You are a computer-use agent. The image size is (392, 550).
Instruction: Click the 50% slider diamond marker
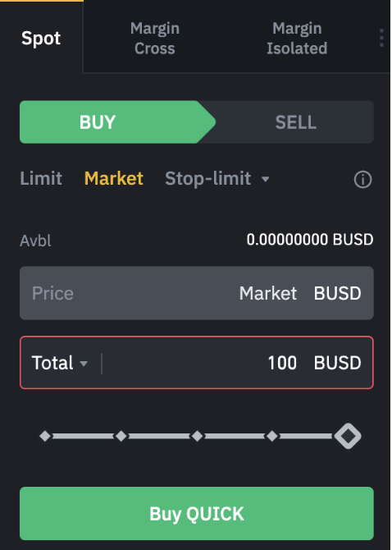point(197,436)
